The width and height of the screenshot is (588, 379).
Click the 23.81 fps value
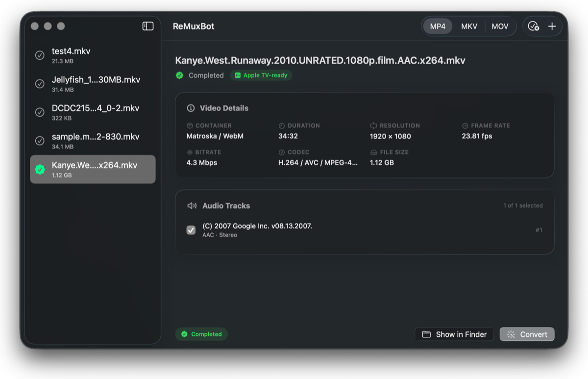tap(477, 136)
